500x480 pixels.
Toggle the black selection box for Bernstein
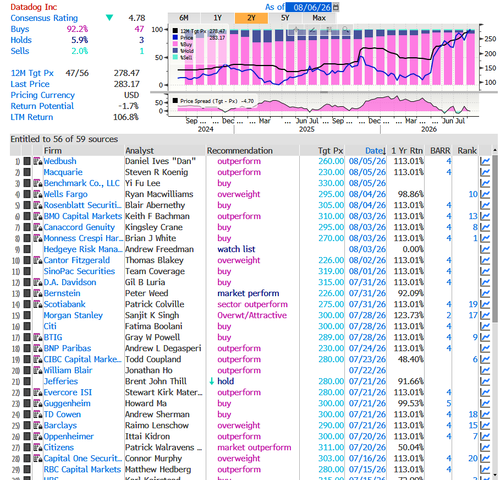tap(27, 293)
